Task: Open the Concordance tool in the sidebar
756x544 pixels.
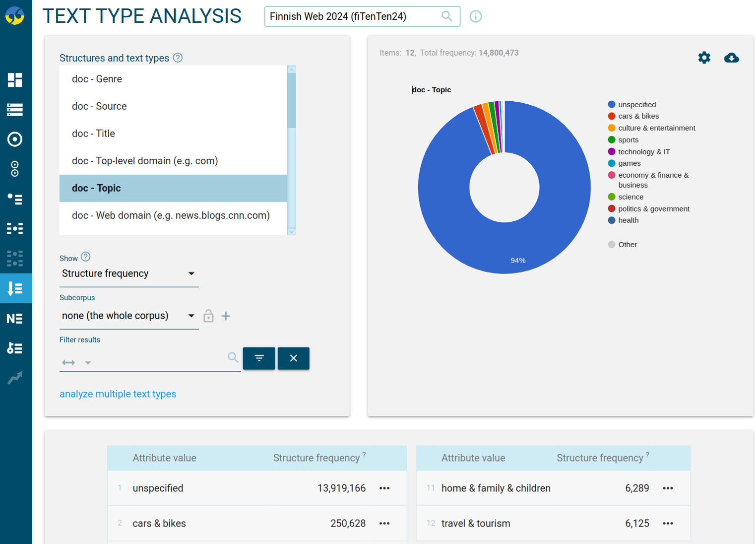Action: pyautogui.click(x=15, y=110)
